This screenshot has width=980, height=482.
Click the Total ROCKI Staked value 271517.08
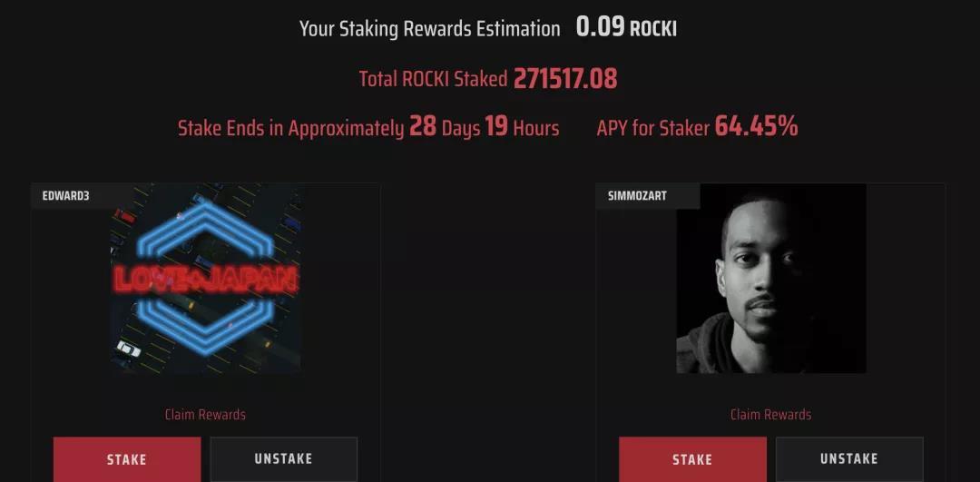click(565, 79)
